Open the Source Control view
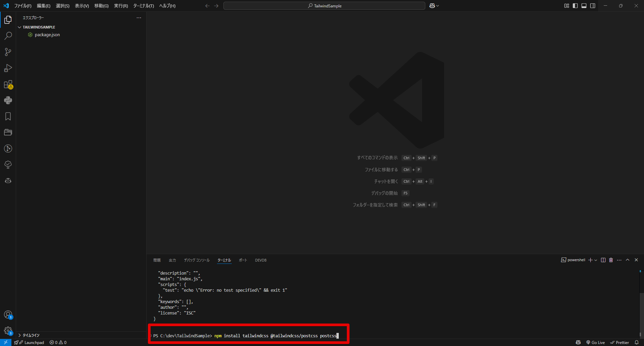Screen dimensions: 644x346 point(8,52)
